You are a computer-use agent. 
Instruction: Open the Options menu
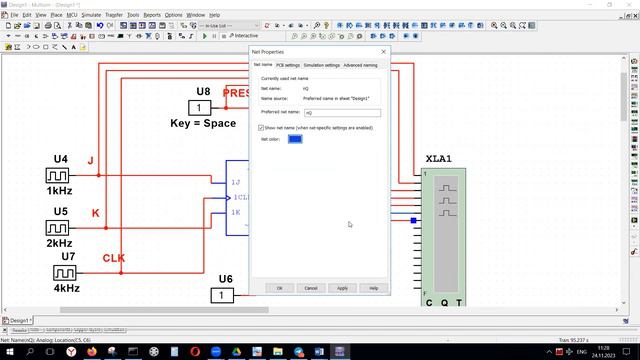tap(173, 15)
